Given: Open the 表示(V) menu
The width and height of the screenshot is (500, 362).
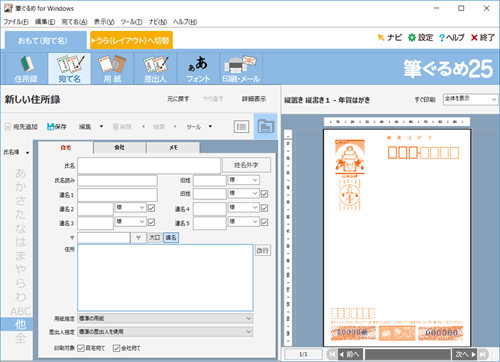Looking at the screenshot, I should point(104,22).
